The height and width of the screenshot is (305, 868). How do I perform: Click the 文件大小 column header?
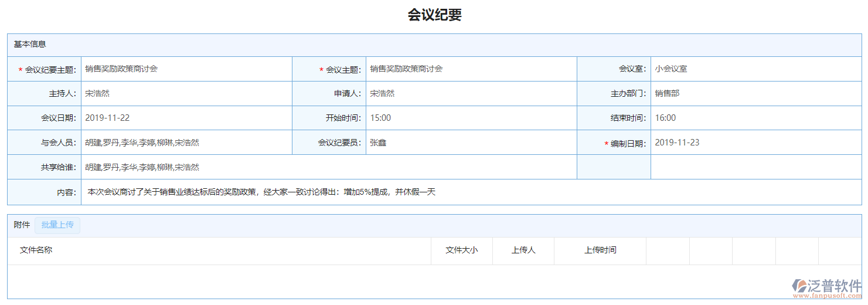pos(461,250)
